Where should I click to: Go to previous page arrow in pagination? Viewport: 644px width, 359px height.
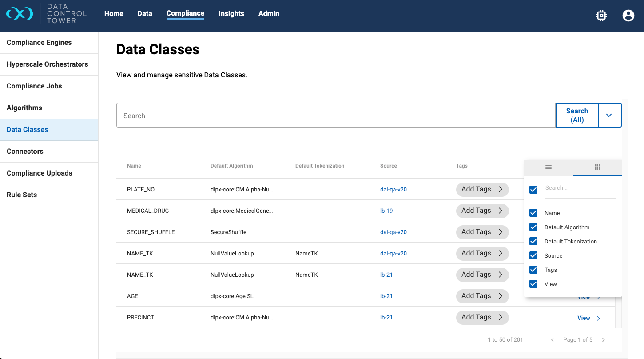pyautogui.click(x=553, y=340)
